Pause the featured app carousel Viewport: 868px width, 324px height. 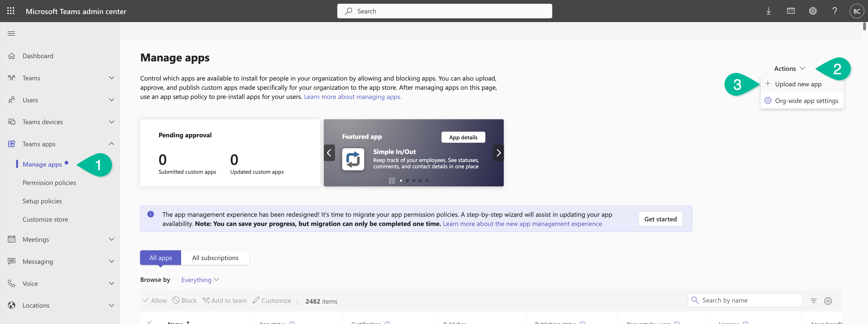pos(392,181)
